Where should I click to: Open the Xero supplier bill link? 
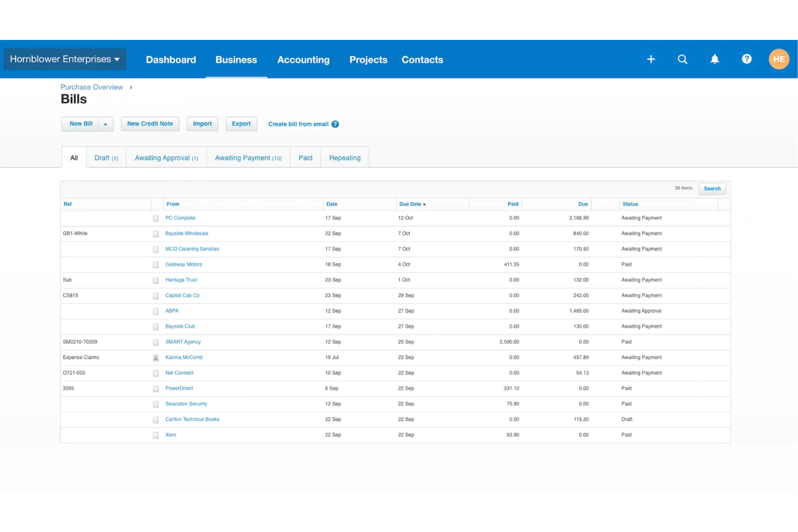[170, 435]
